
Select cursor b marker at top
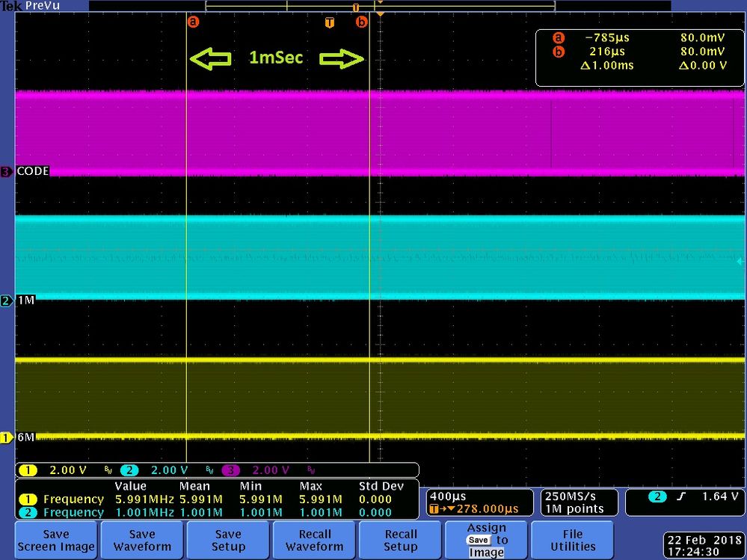(362, 22)
